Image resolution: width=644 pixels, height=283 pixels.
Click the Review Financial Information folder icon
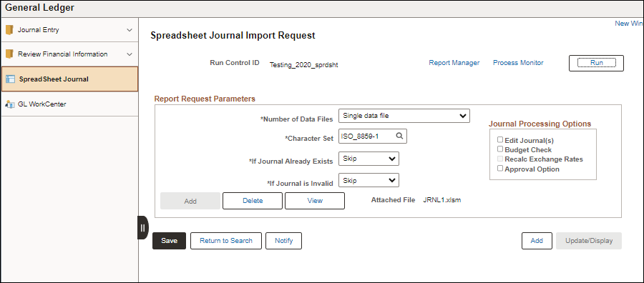point(9,54)
